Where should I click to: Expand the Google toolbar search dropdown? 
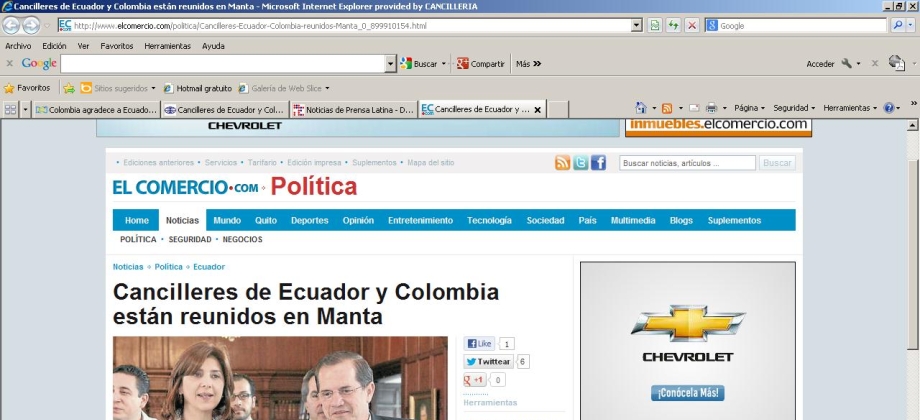point(391,63)
